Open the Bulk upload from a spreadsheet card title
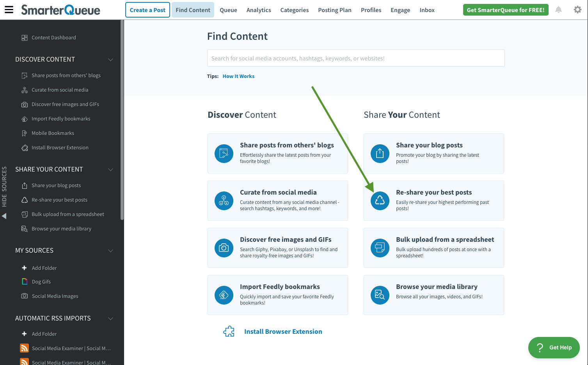Screen dimensions: 588x365 click(445, 239)
